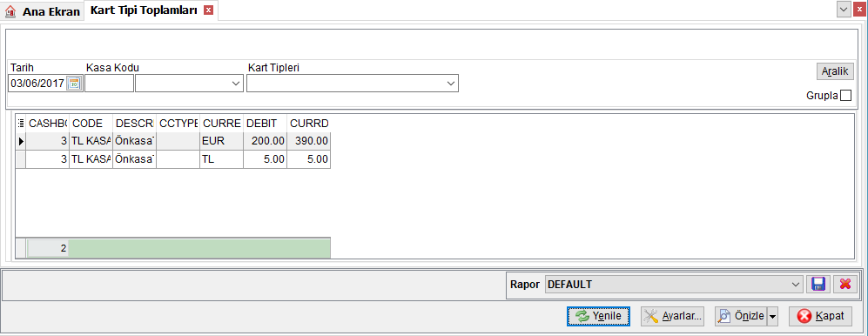Click the CASHBO value 3 in EUR row
The image size is (868, 336).
(x=48, y=141)
